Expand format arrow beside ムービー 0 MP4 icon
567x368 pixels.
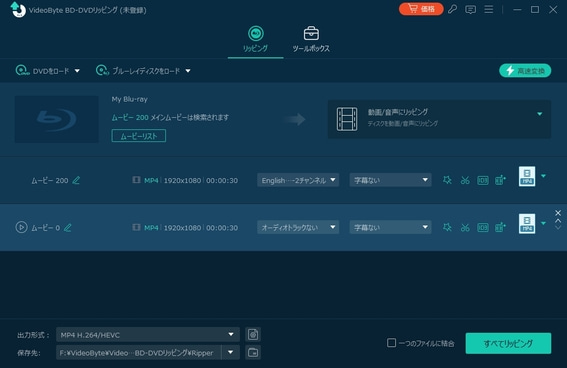click(543, 223)
